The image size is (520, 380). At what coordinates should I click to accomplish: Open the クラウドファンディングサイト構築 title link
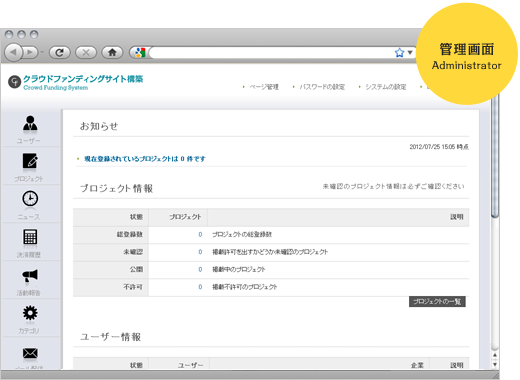83,79
